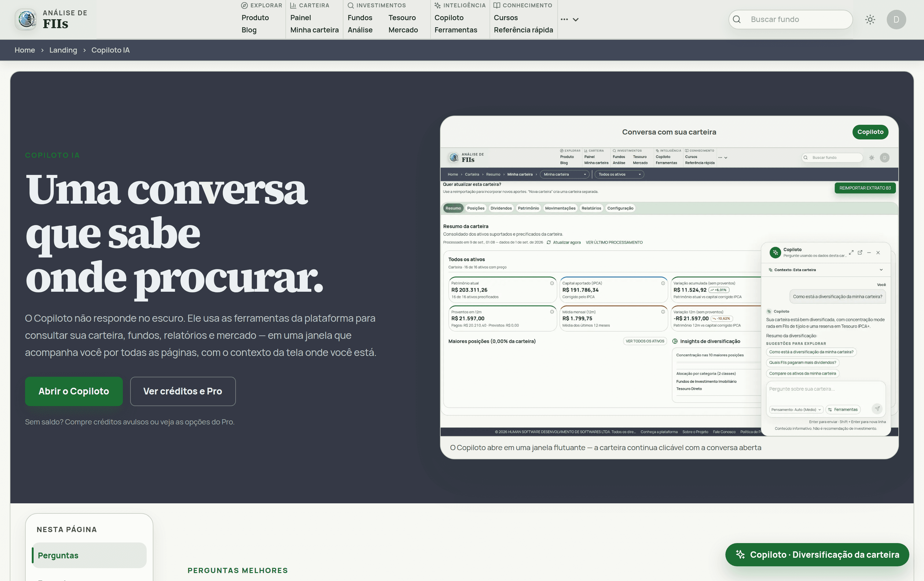
Task: Focus the Buscar fundo search field
Action: point(790,20)
